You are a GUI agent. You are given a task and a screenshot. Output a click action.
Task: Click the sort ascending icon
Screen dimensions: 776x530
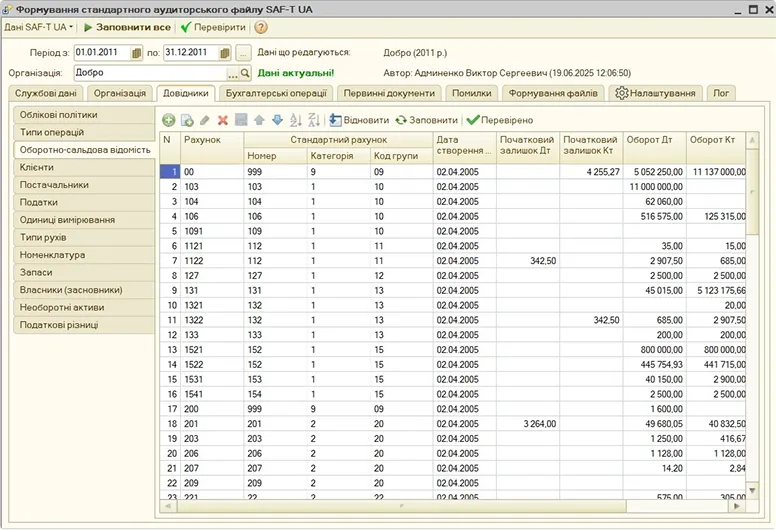tap(295, 120)
